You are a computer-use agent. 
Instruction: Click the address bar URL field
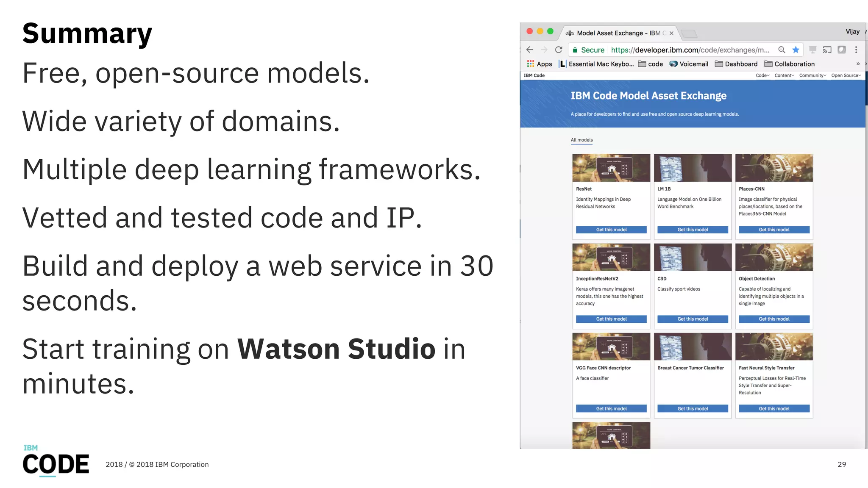tap(691, 50)
